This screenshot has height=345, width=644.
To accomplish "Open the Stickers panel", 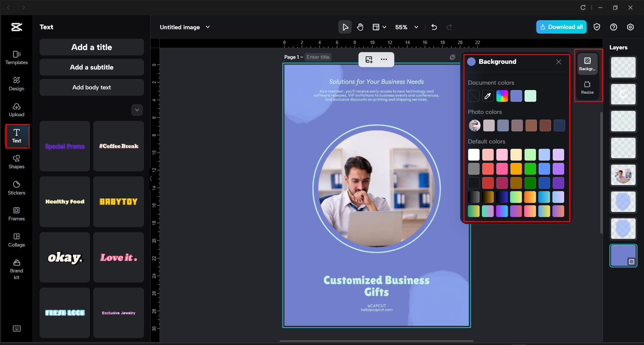I will pyautogui.click(x=16, y=188).
